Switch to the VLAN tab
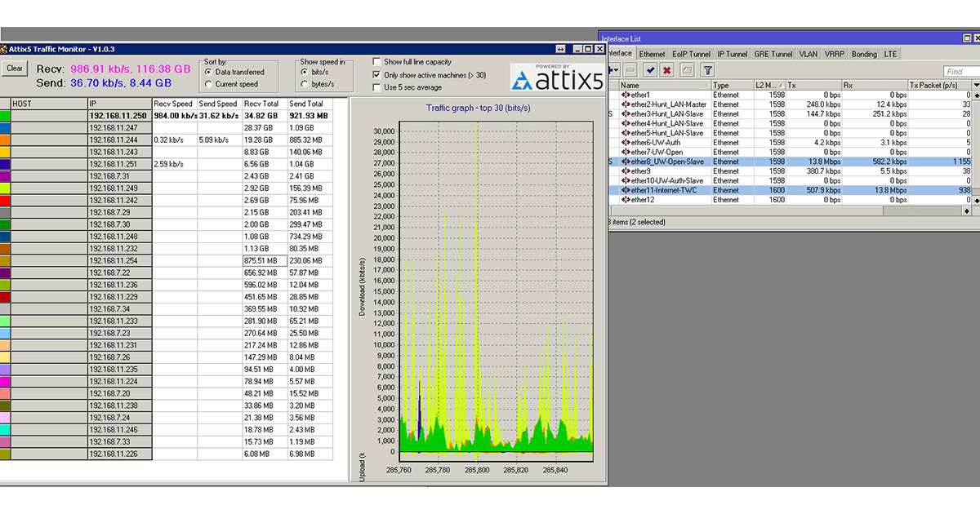The image size is (980, 514). coord(808,54)
